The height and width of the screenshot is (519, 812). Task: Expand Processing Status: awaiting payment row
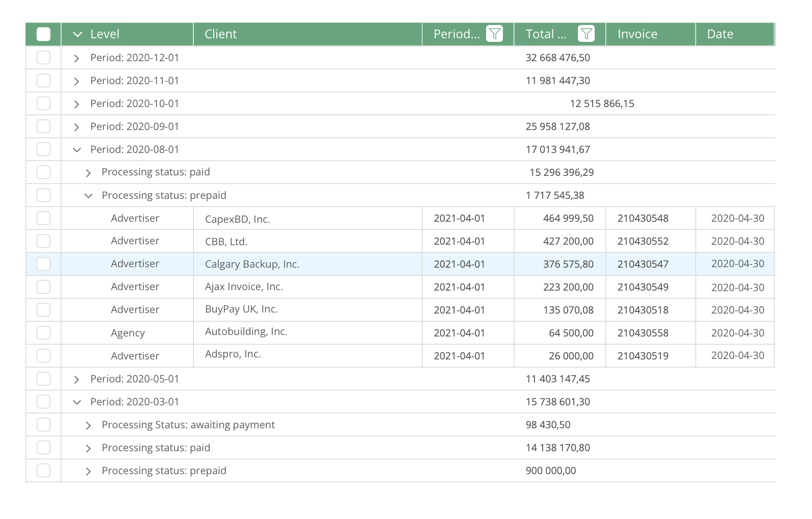[88, 425]
